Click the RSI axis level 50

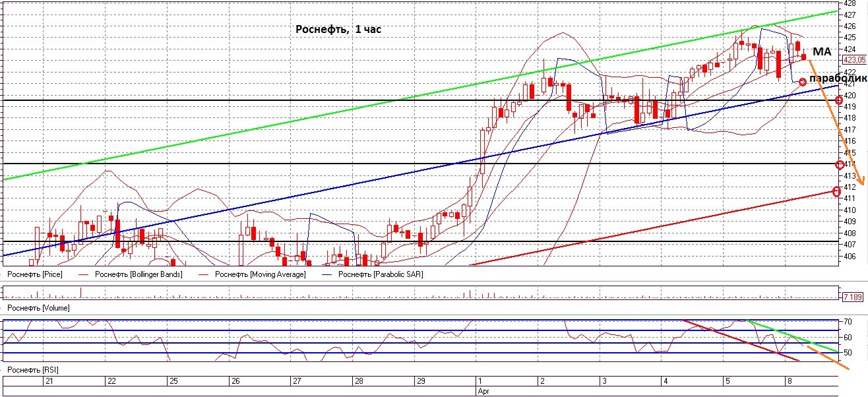tap(848, 353)
